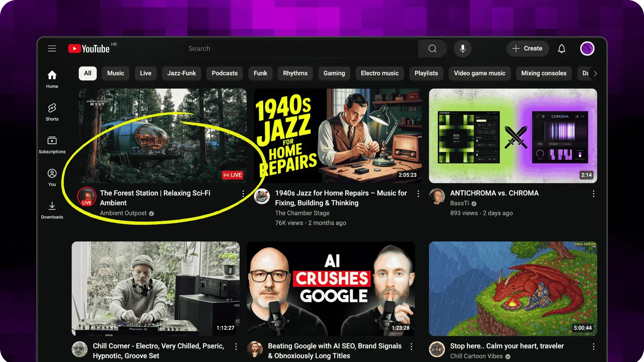Image resolution: width=644 pixels, height=362 pixels.
Task: Click into the Search input field
Action: point(300,49)
